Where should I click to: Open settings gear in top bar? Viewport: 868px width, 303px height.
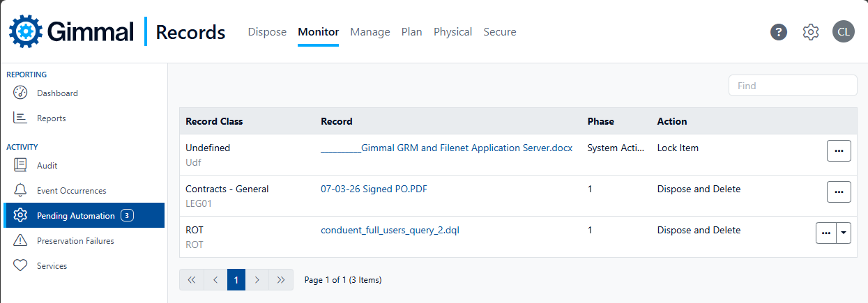tap(810, 32)
